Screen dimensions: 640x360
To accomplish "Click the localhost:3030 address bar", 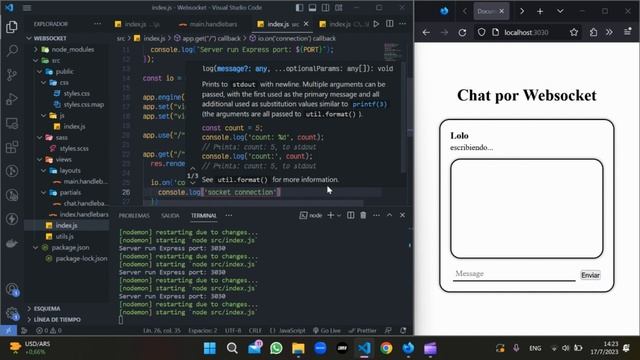I will coord(526,32).
